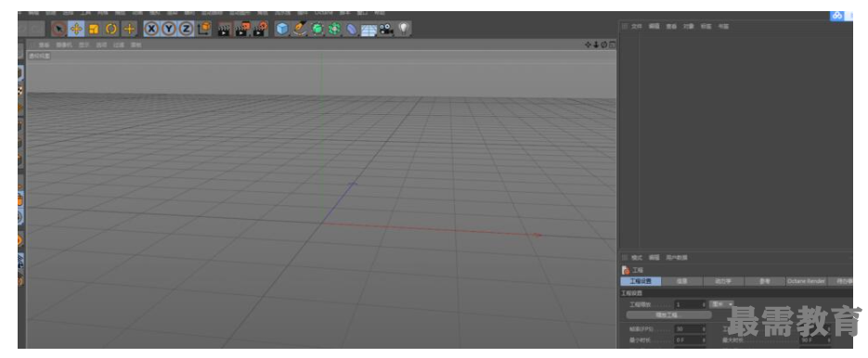Switch to the Octane Render tab
This screenshot has height=358, width=868.
tap(806, 282)
